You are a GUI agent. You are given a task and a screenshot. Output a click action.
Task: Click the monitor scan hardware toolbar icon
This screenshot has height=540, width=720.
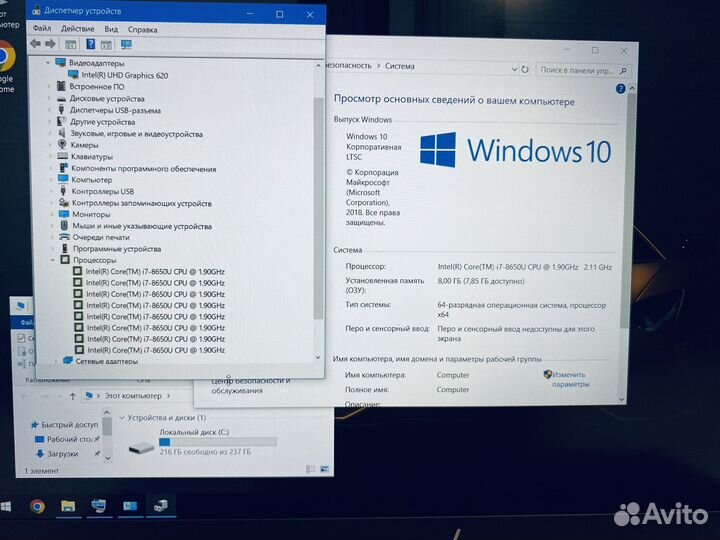126,45
